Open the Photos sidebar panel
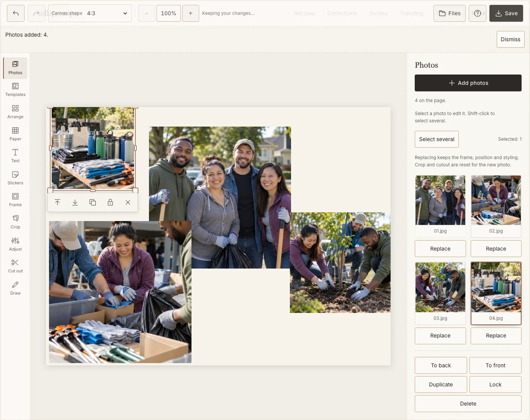 point(15,68)
